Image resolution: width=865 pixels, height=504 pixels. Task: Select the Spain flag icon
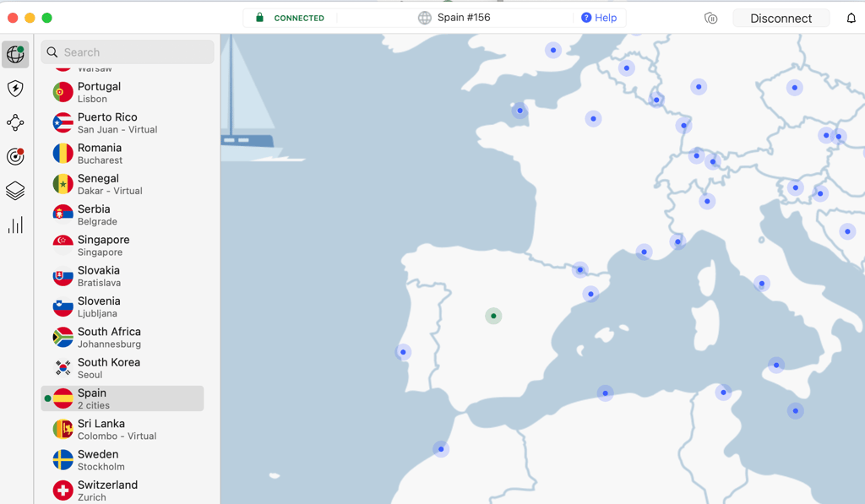pos(63,398)
